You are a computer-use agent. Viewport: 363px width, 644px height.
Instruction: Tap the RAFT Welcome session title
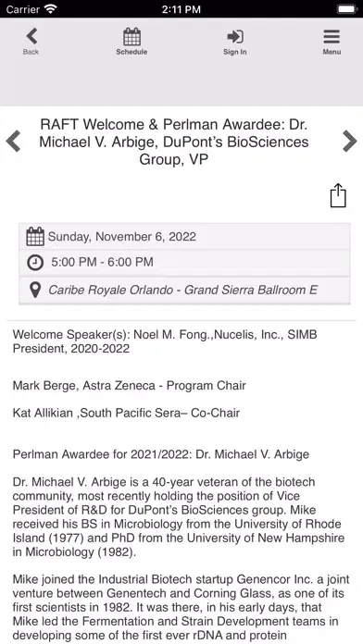click(x=173, y=142)
